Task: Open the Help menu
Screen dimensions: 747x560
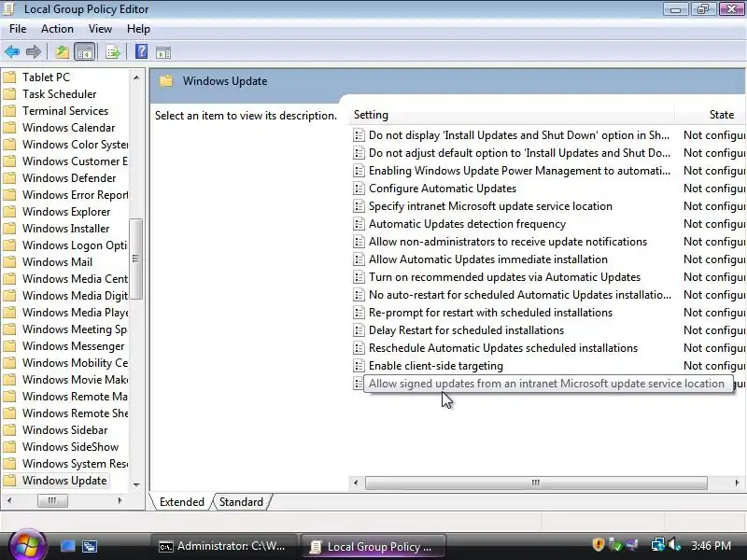Action: (x=138, y=29)
